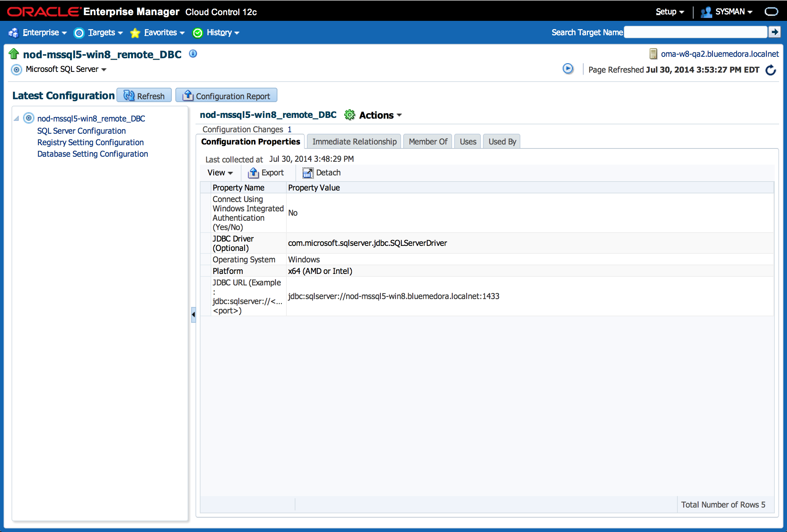Viewport: 787px width, 532px height.
Task: Select the Immediate Relationship tab
Action: point(354,141)
